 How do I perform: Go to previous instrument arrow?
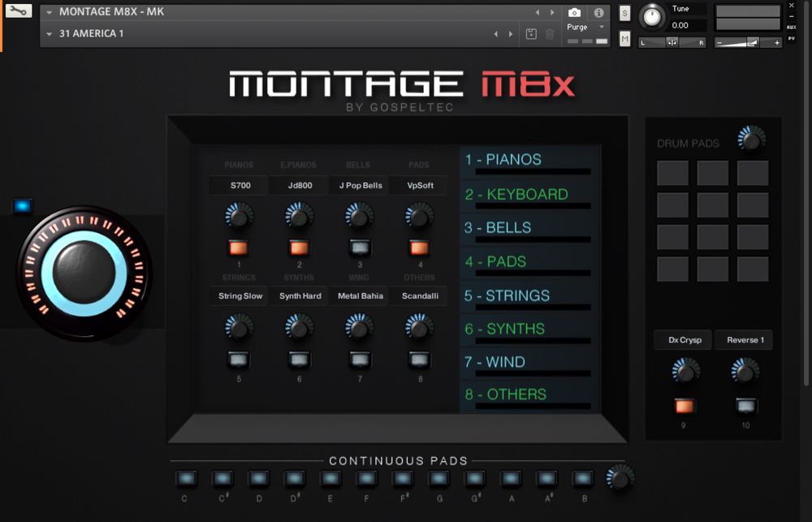pos(537,12)
